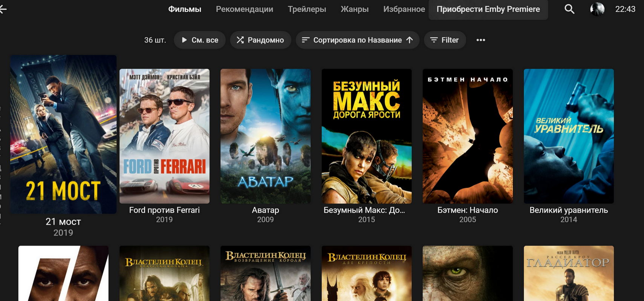Image resolution: width=644 pixels, height=301 pixels.
Task: Switch to the Трейлеры tab
Action: point(307,9)
